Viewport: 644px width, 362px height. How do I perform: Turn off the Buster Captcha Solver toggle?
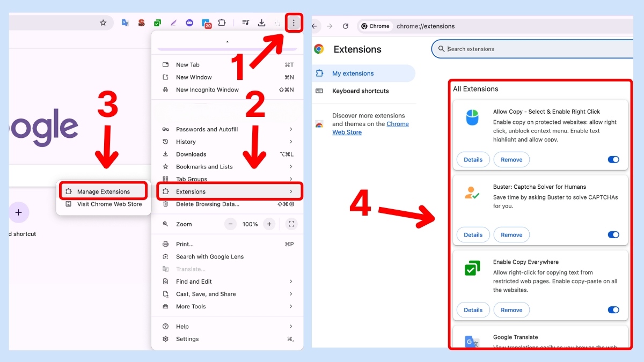pos(613,234)
